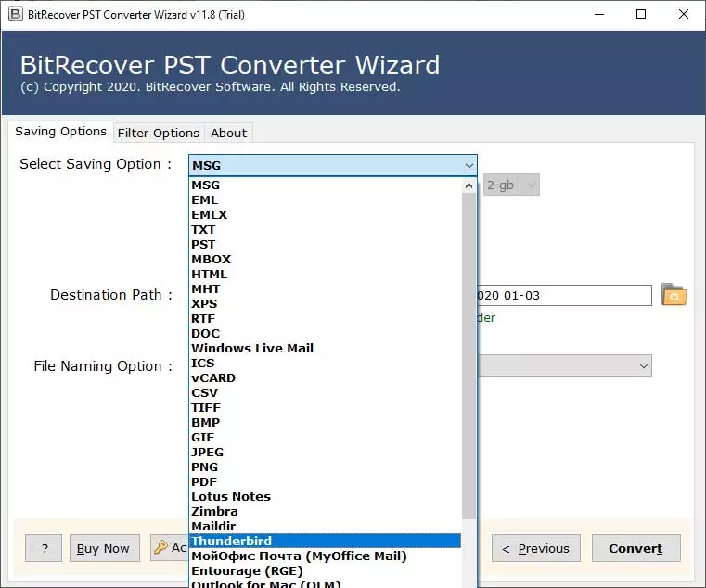706x588 pixels.
Task: Choose EMLX from the saving list
Action: [x=325, y=215]
